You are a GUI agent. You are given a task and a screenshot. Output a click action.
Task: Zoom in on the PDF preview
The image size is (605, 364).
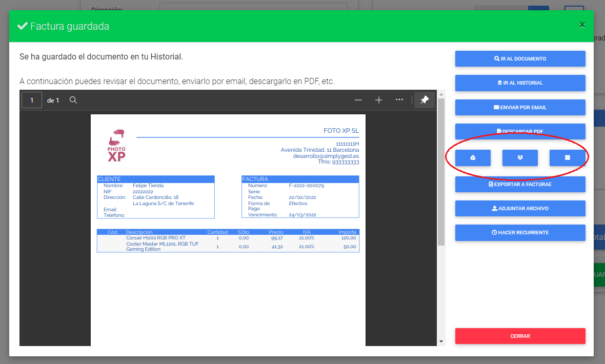[x=379, y=100]
